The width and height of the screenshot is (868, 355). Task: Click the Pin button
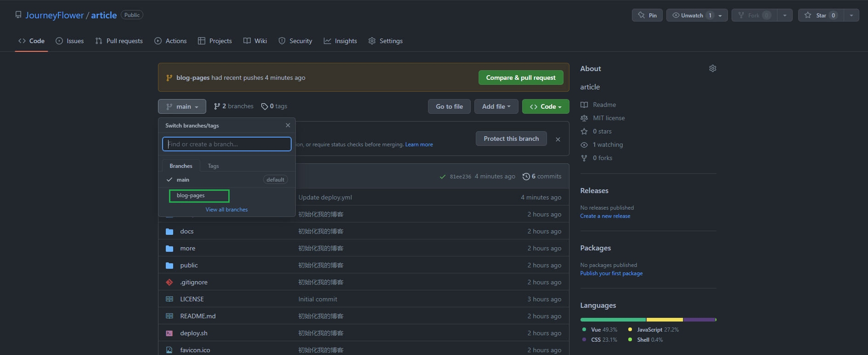point(647,15)
